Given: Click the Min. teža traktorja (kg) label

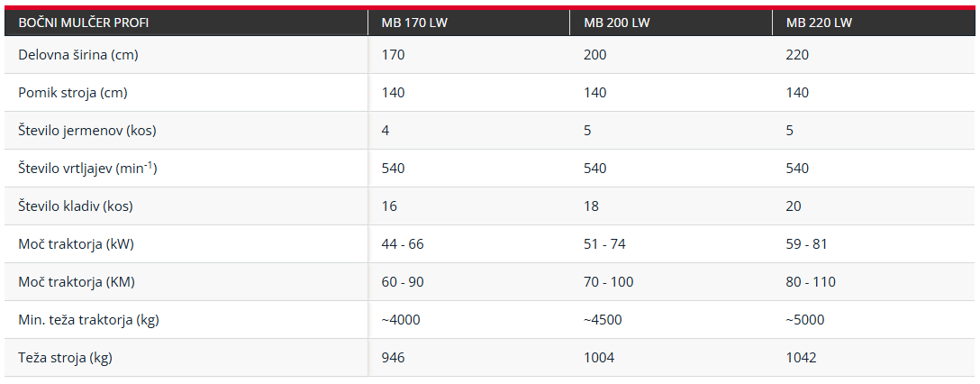Looking at the screenshot, I should [88, 320].
